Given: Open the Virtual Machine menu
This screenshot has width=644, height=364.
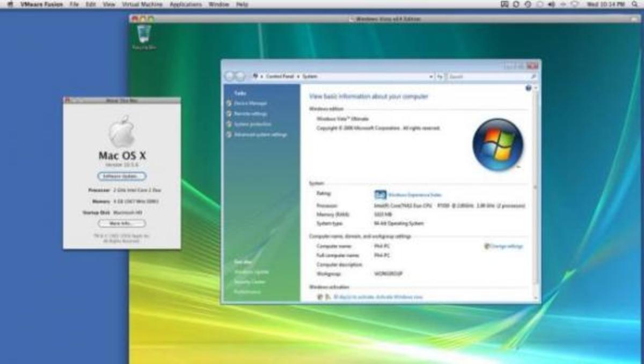Looking at the screenshot, I should point(142,4).
